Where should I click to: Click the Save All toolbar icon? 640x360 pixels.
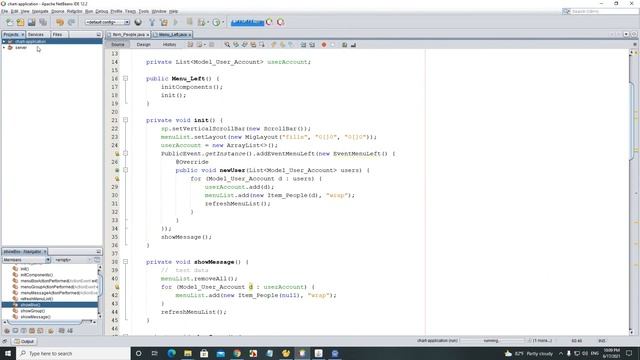[43, 22]
